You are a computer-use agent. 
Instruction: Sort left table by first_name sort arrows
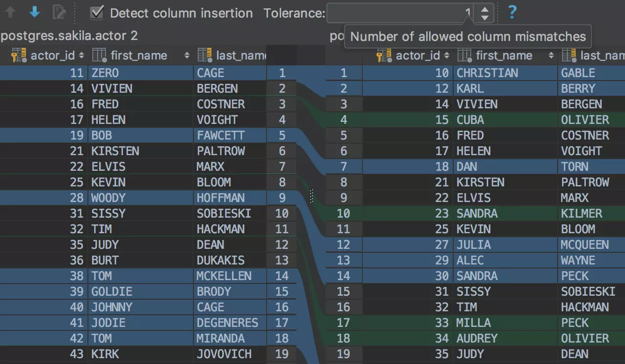point(187,56)
